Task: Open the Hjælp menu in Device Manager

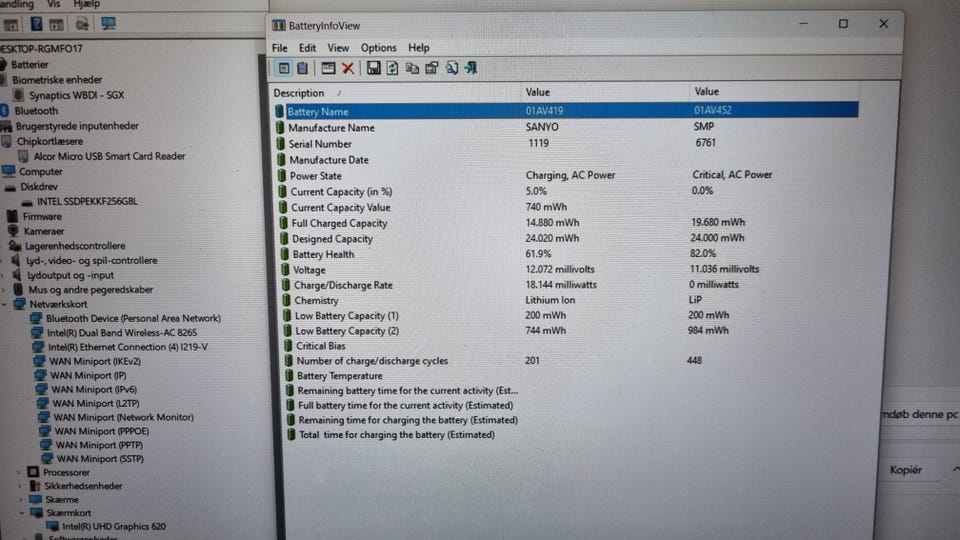Action: [x=86, y=4]
